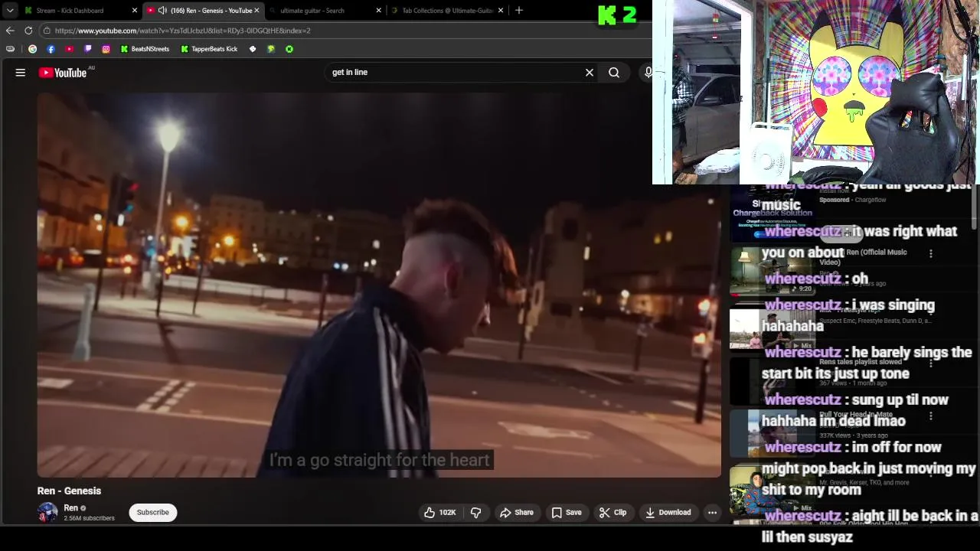This screenshot has height=551, width=980.
Task: Click the video title Ren - Genesis
Action: [69, 491]
